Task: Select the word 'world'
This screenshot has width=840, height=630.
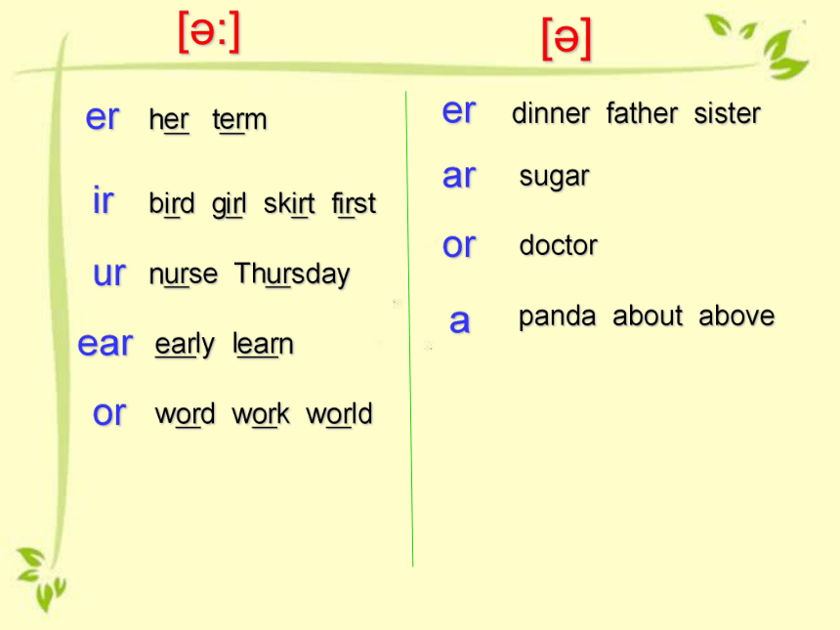Action: pyautogui.click(x=339, y=414)
